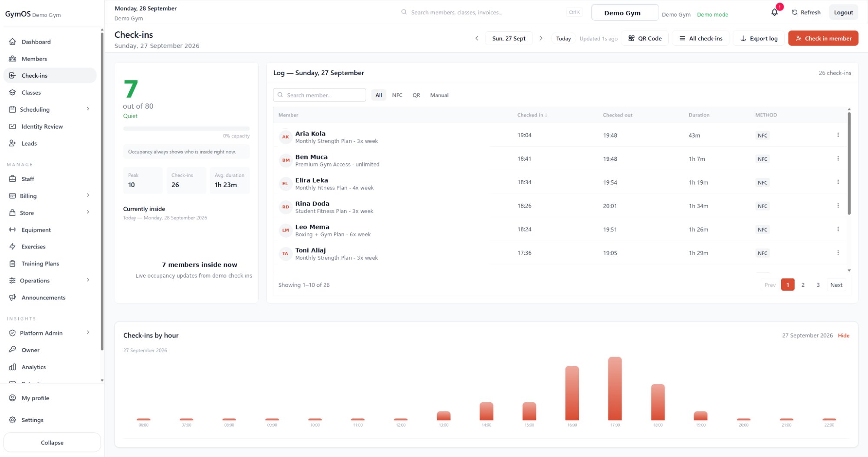This screenshot has width=868, height=457.
Task: Go to the next day arrow
Action: pos(541,38)
